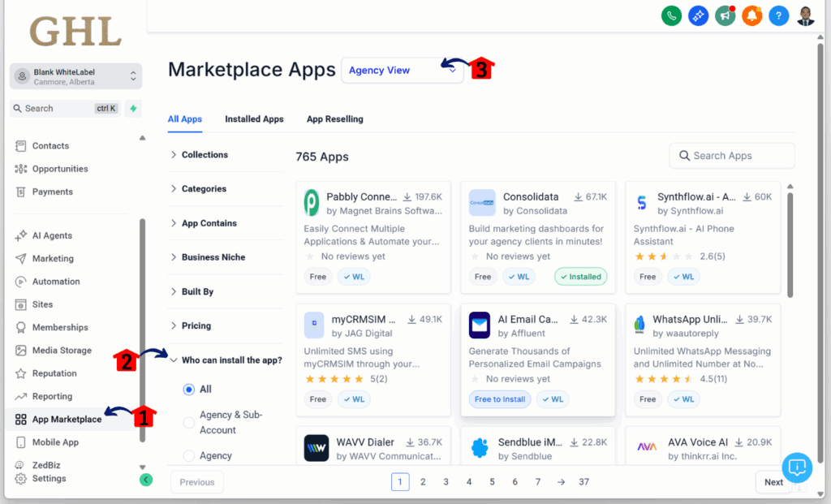This screenshot has height=504, width=831.
Task: Open the user profile avatar
Action: (x=806, y=16)
